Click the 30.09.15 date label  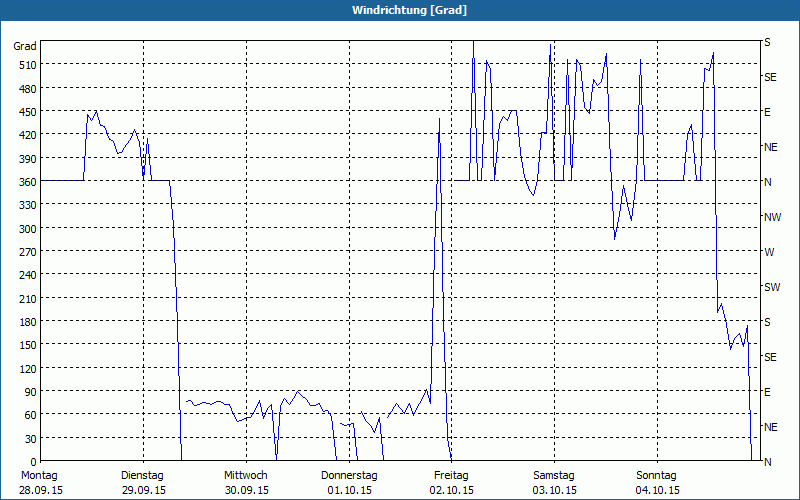click(246, 490)
